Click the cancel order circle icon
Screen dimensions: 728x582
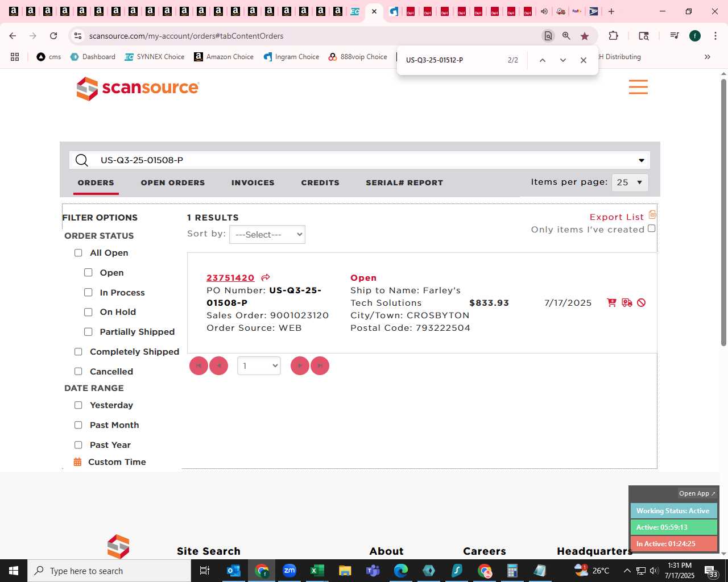click(642, 302)
